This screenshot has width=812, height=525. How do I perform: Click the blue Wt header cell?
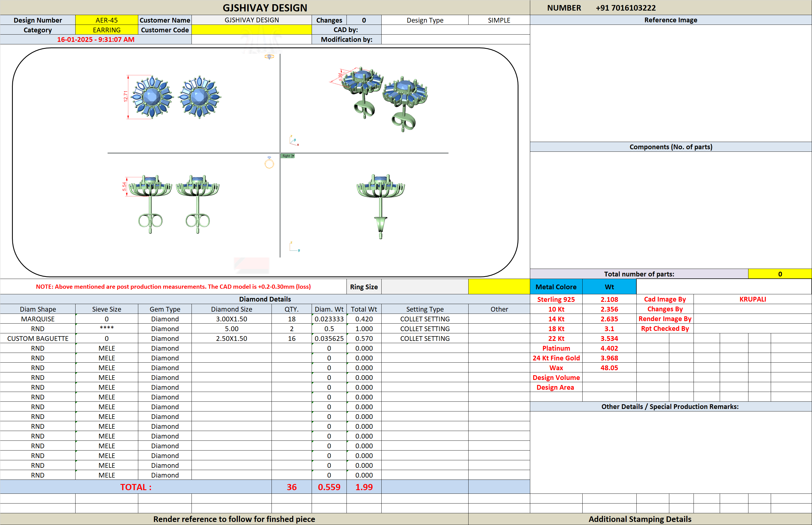pos(609,287)
